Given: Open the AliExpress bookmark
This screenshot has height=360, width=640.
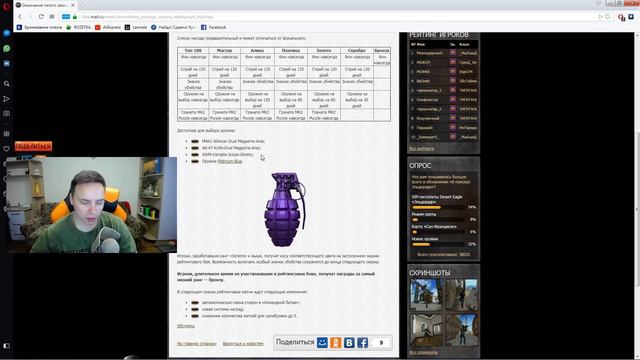Looking at the screenshot, I should click(x=108, y=27).
